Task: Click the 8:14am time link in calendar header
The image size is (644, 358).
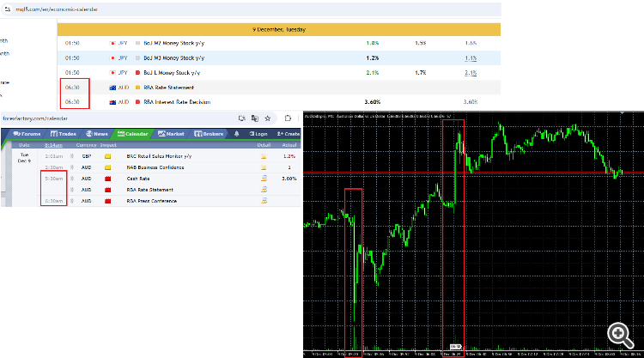Action: tap(53, 145)
